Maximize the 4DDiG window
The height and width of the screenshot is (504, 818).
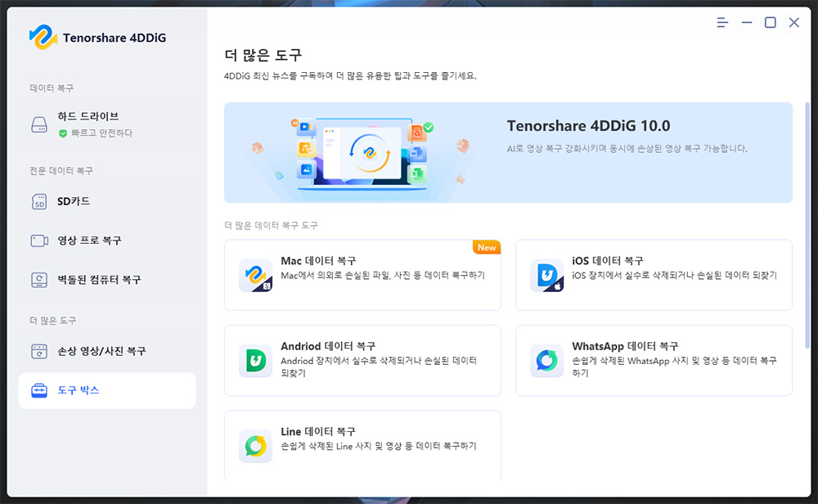pyautogui.click(x=770, y=22)
